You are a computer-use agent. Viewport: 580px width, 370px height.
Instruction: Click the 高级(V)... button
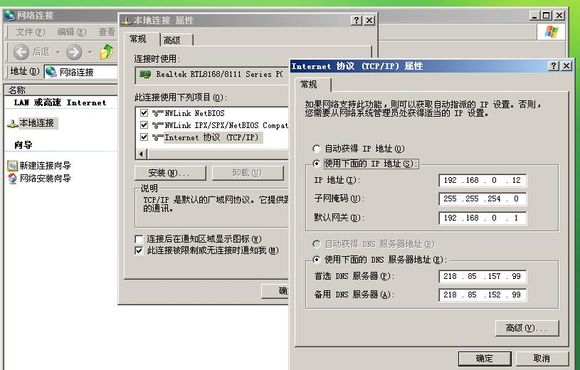pos(527,328)
